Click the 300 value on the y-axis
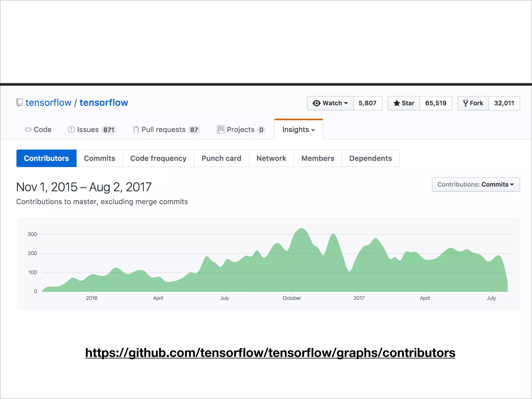 [32, 234]
